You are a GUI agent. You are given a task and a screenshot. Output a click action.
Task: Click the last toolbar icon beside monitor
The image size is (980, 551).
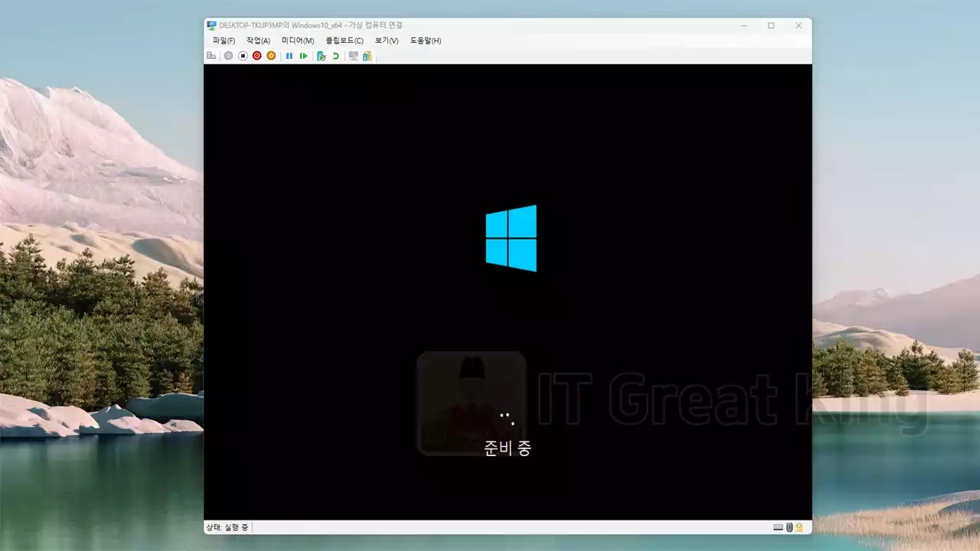click(x=367, y=56)
